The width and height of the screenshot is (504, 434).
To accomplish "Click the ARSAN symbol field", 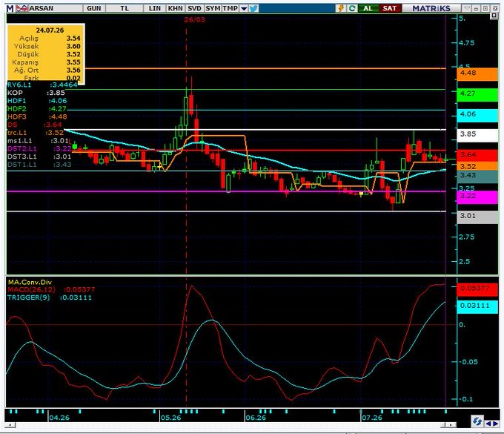I will pos(55,8).
